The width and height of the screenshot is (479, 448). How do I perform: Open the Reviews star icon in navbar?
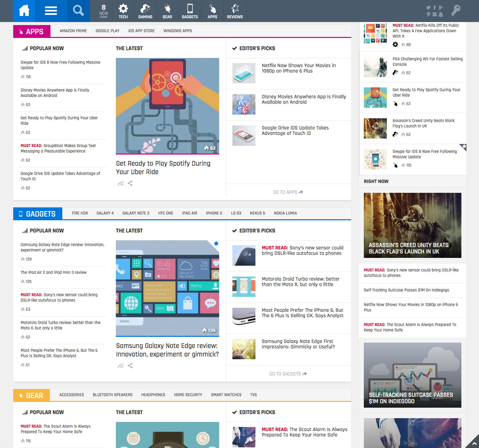pyautogui.click(x=235, y=11)
